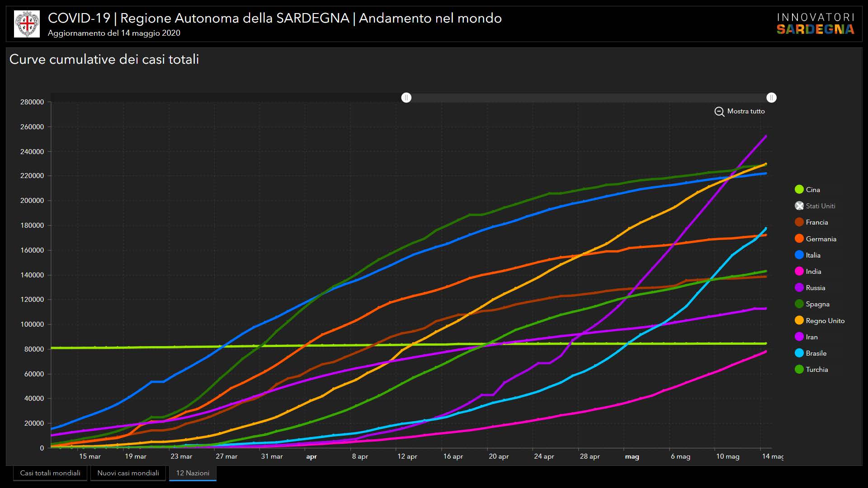Click the Regno Unito legend label
Viewport: 868px width, 488px height.
(x=825, y=321)
